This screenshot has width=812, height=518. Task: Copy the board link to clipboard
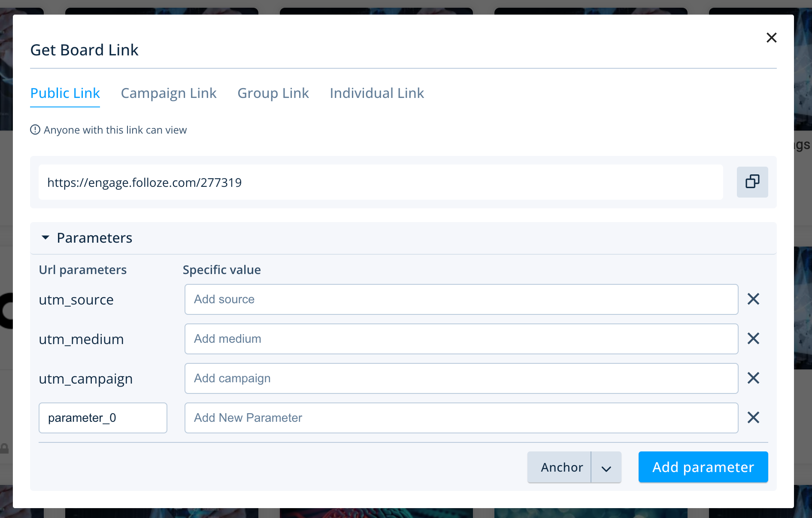[752, 182]
